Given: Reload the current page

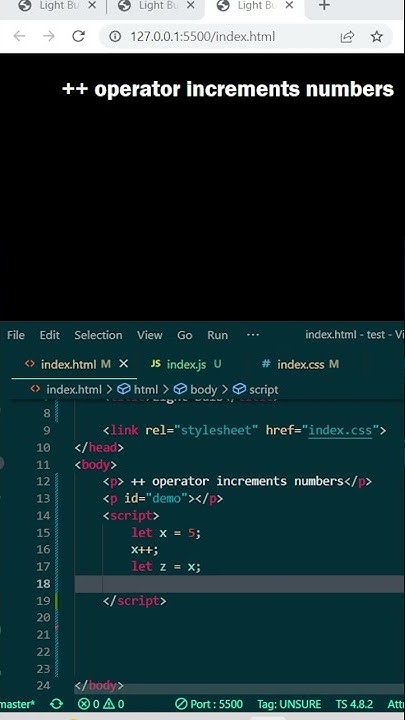Looking at the screenshot, I should [x=79, y=36].
